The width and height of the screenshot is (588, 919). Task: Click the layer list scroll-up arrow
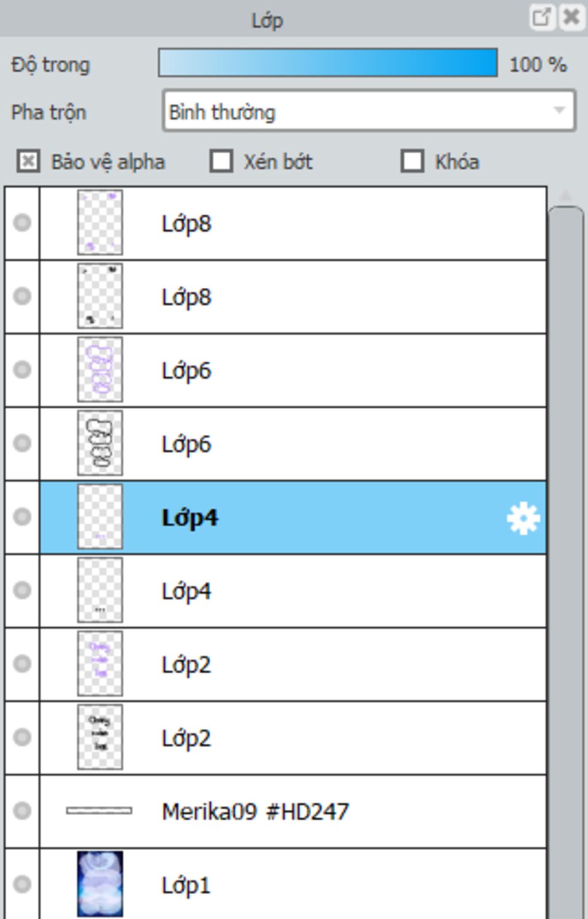[566, 196]
